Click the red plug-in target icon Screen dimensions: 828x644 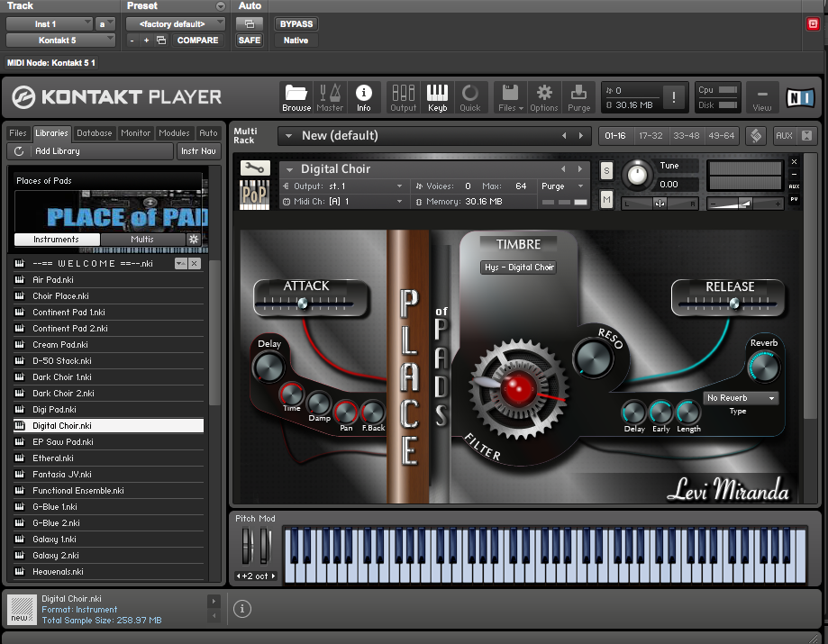tap(813, 23)
